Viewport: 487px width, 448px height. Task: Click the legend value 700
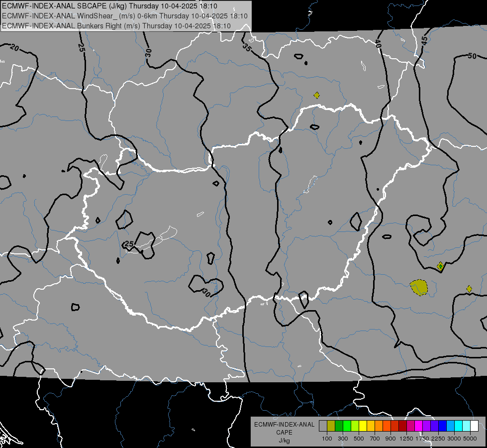(x=375, y=439)
